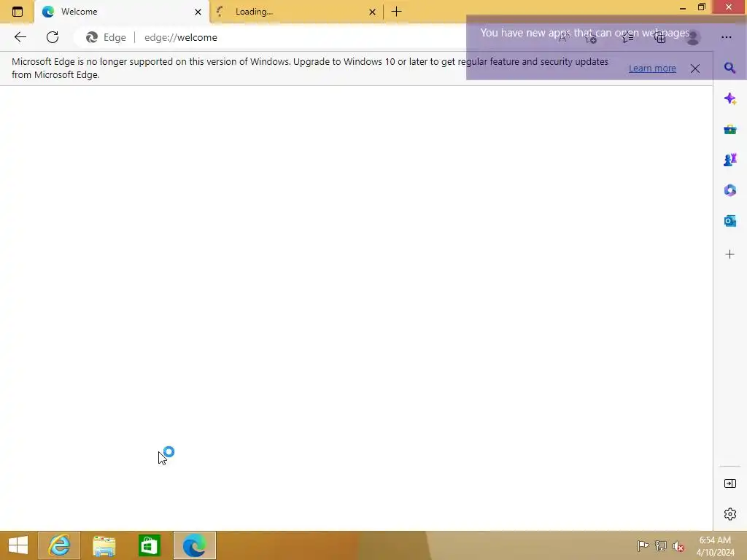
Task: Click the muted volume tray icon
Action: coord(678,546)
